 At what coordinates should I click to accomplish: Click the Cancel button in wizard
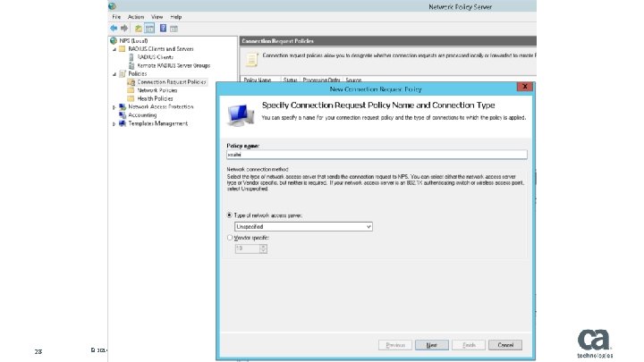tap(505, 345)
